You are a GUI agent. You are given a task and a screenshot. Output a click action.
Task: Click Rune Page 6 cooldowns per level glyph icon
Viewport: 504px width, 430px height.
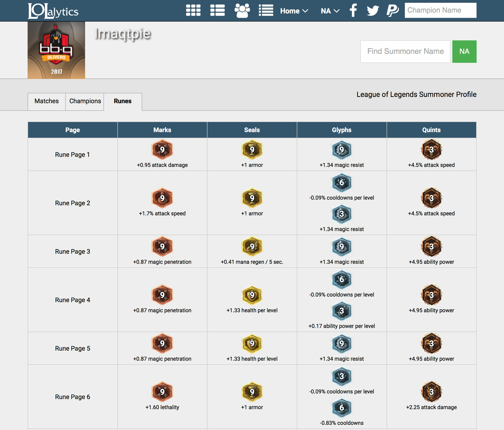[x=342, y=376]
